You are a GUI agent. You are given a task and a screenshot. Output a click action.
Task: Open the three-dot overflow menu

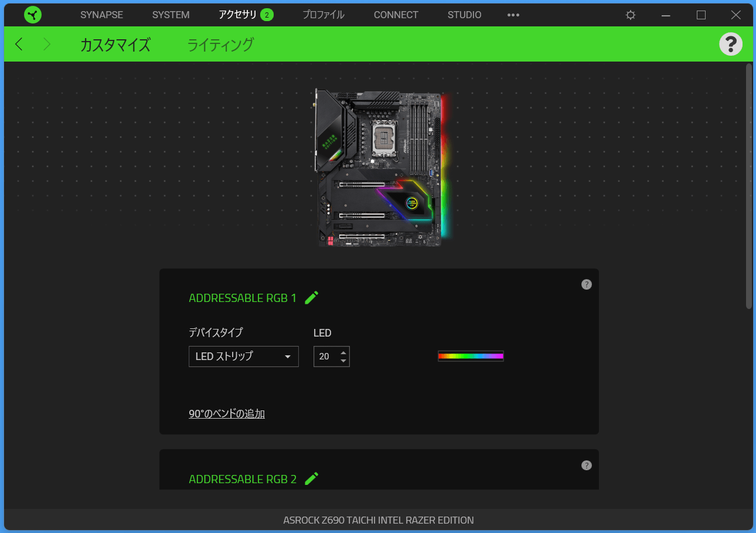[x=513, y=15]
